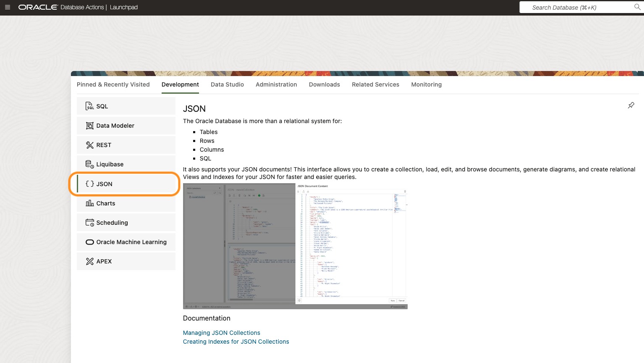This screenshot has width=644, height=363.
Task: Open the Monitoring tab
Action: coord(426,84)
